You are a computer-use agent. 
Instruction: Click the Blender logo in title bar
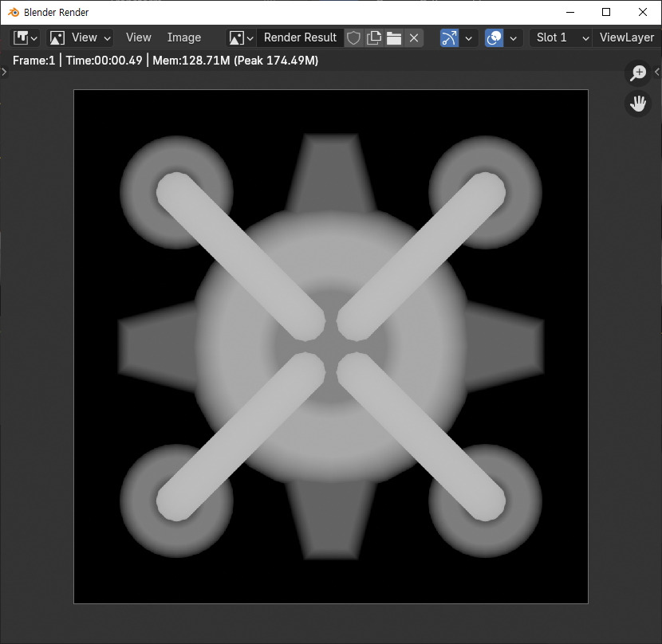[13, 12]
